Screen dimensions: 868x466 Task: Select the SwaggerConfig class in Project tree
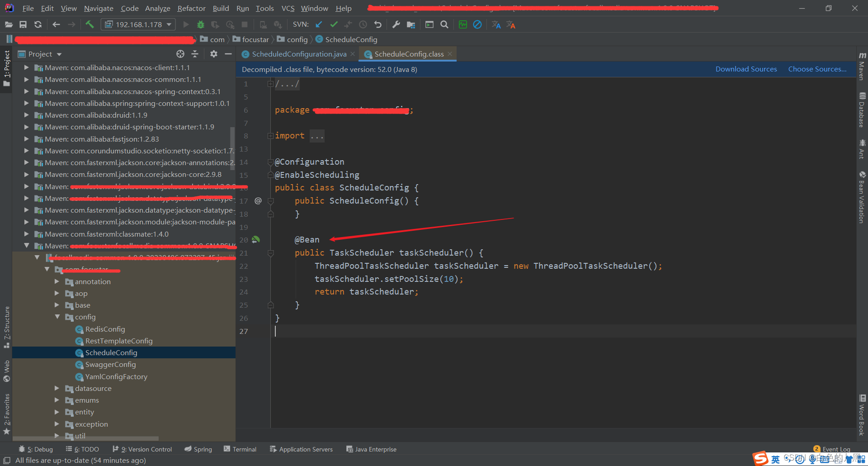click(x=110, y=364)
